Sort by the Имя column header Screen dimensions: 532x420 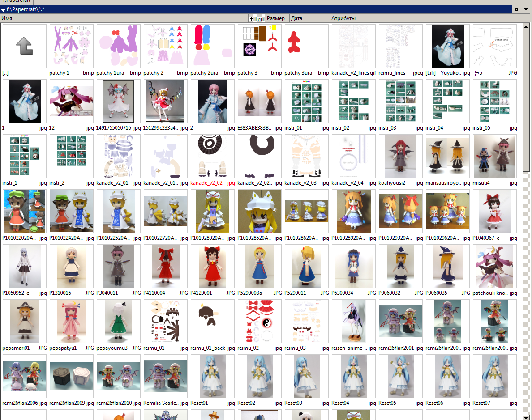point(124,18)
